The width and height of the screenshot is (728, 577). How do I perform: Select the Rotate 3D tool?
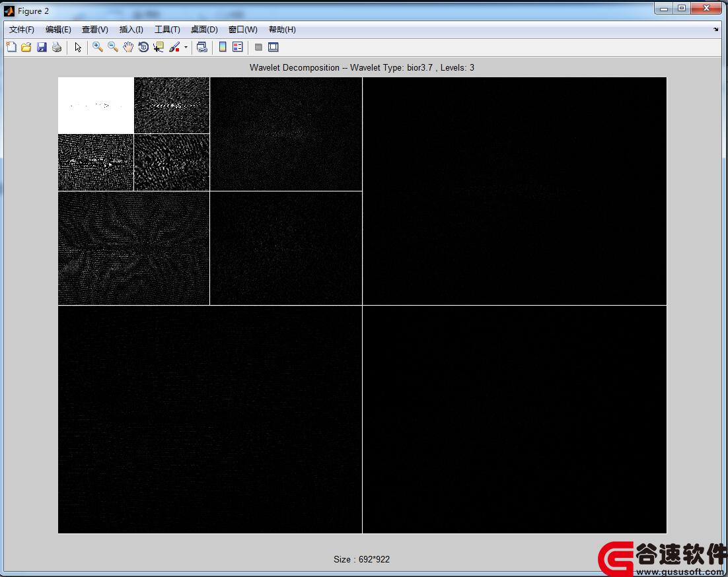point(143,47)
